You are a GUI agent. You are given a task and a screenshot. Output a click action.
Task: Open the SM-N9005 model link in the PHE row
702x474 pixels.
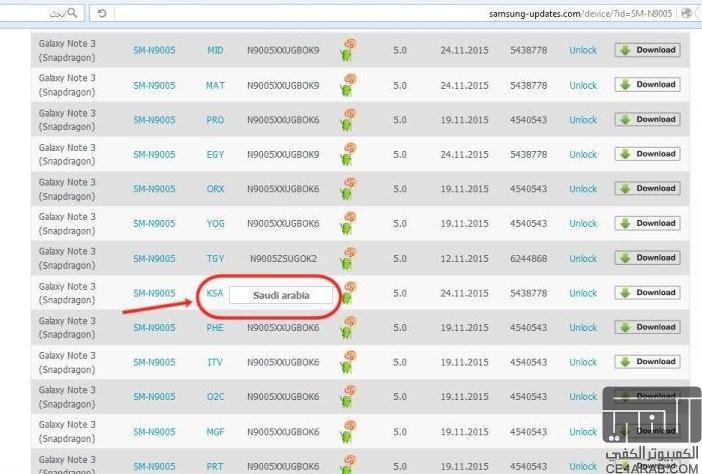pyautogui.click(x=154, y=328)
